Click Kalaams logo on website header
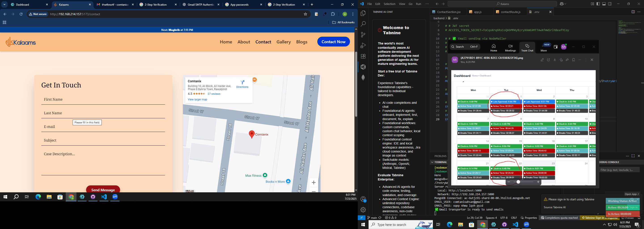This screenshot has width=644, height=229. 21,42
